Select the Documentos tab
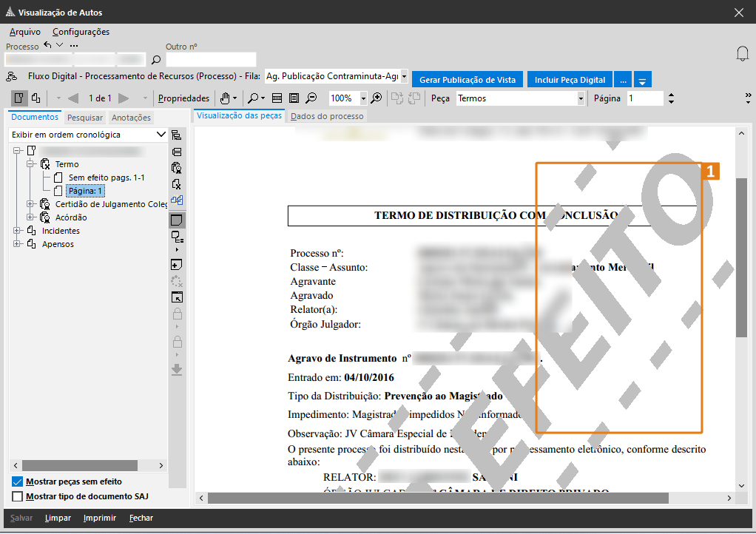The width and height of the screenshot is (756, 534). click(35, 117)
